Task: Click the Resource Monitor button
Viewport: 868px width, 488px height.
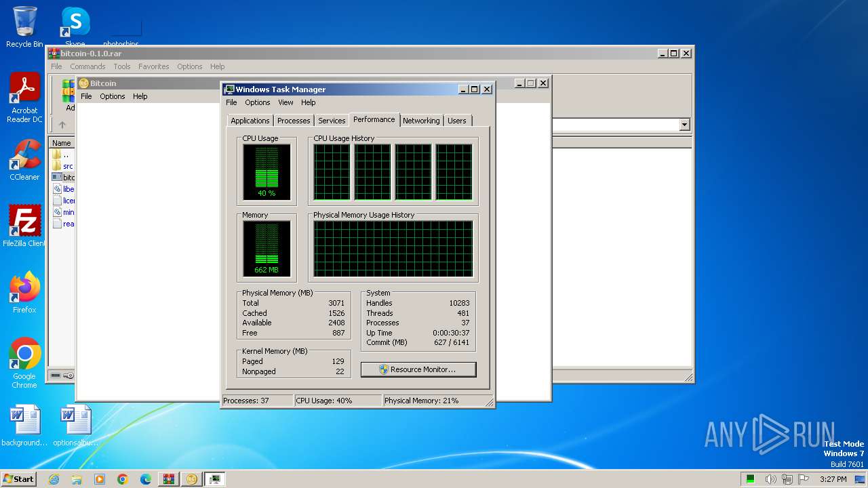Action: click(418, 369)
